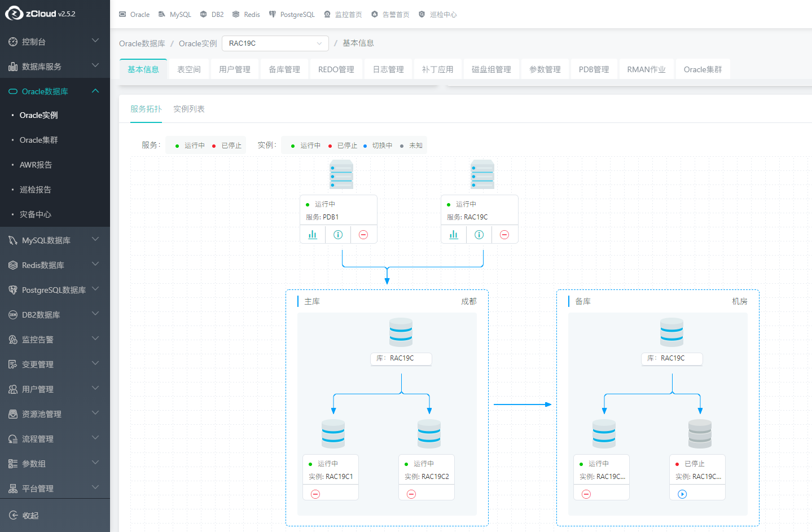Click the primary database RAC19C cylinder icon

click(x=401, y=332)
